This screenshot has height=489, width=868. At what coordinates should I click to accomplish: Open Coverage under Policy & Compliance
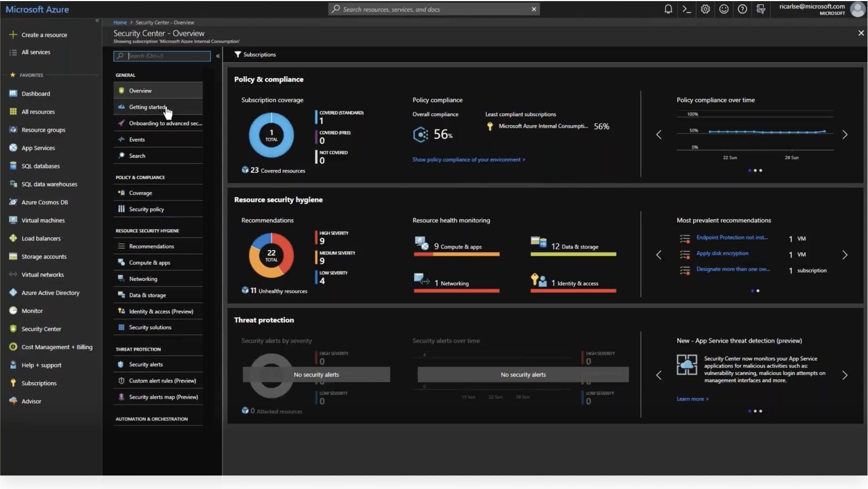click(x=158, y=193)
